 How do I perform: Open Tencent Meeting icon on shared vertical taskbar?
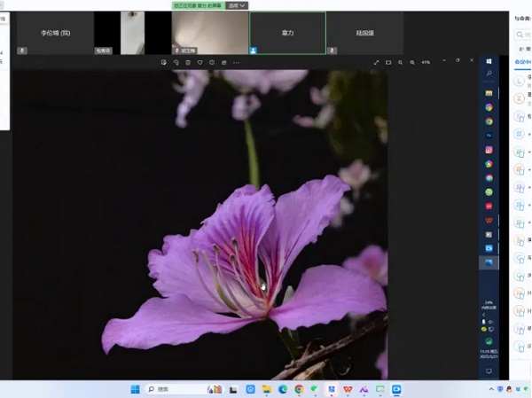pos(489,249)
